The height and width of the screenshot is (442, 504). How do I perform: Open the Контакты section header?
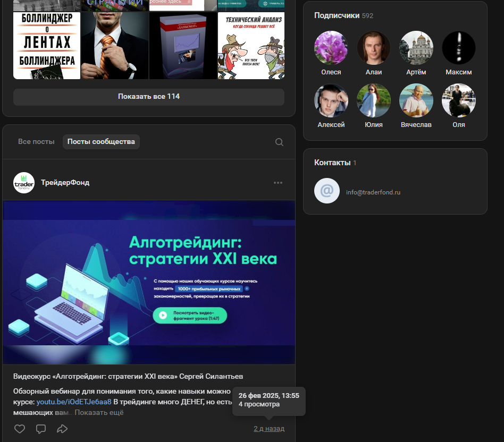coord(332,163)
